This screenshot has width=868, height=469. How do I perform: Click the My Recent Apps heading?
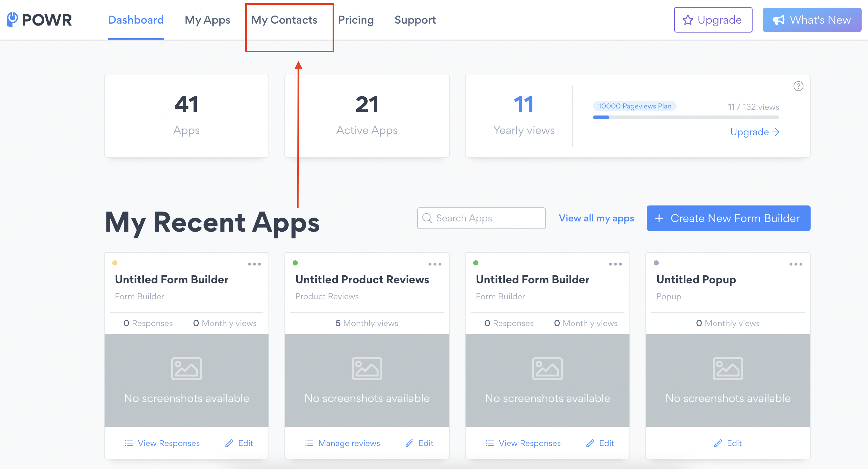coord(212,223)
